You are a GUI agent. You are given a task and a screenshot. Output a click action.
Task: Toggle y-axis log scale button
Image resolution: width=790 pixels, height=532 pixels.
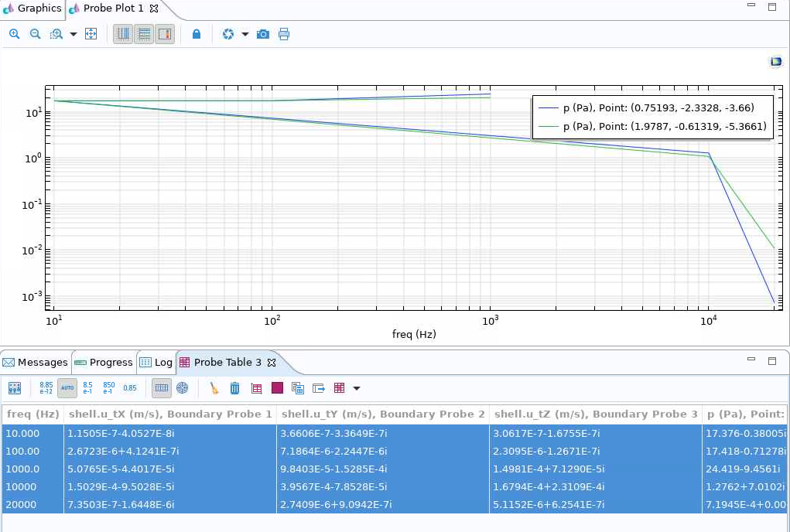[x=144, y=34]
